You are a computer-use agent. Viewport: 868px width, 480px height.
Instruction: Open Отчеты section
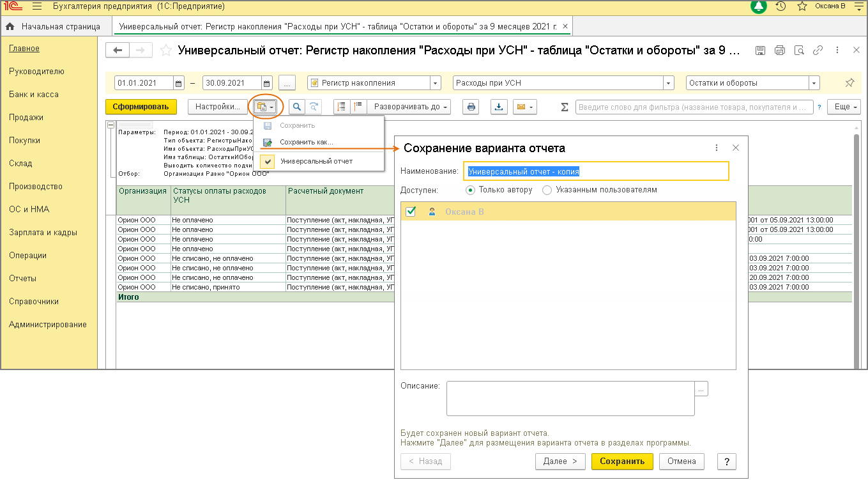[x=22, y=279]
